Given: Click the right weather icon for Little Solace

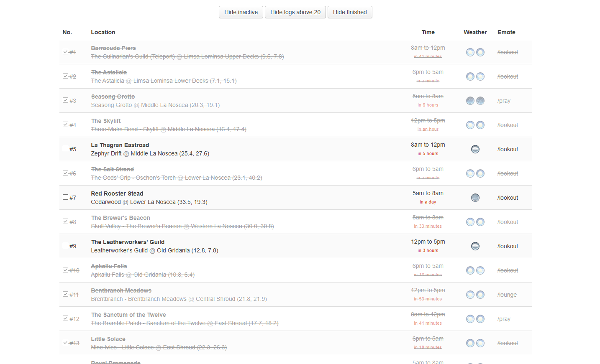Looking at the screenshot, I should pyautogui.click(x=480, y=343).
